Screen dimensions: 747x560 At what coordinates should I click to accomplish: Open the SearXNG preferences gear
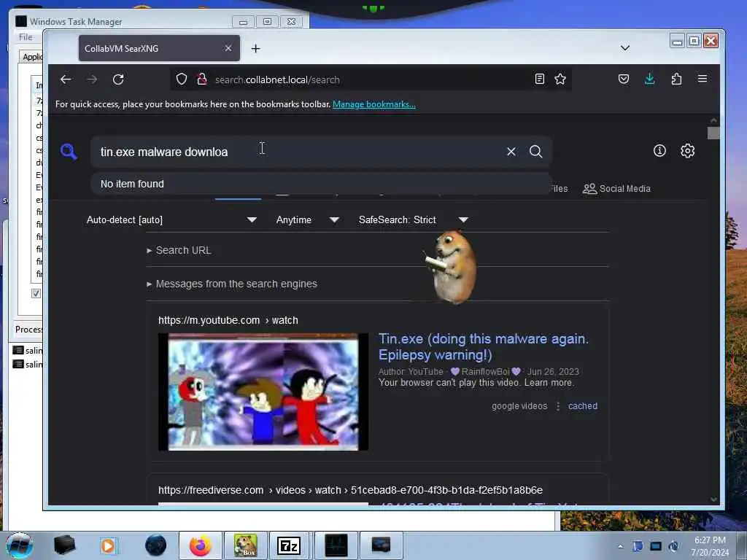pos(687,151)
